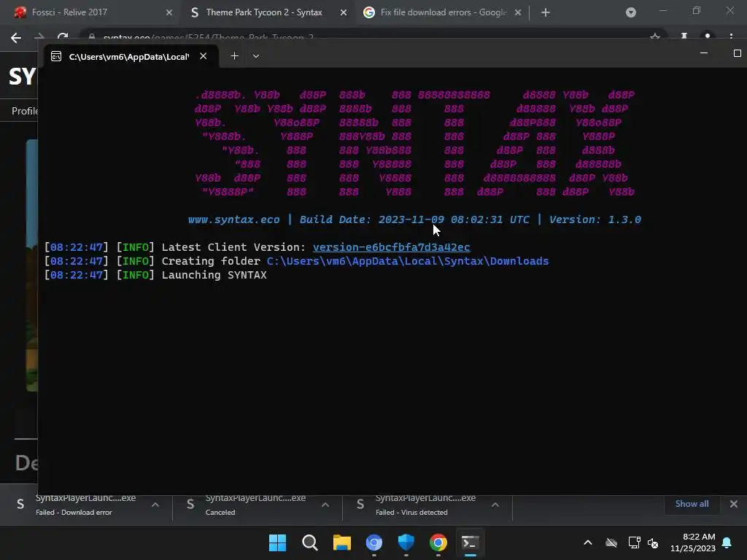Click the muted volume tray icon
Viewport: 747px width, 560px height.
click(x=653, y=542)
